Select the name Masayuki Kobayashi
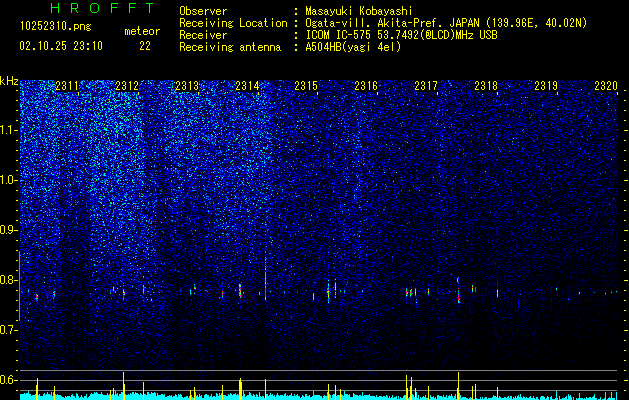The height and width of the screenshot is (400, 629). (x=359, y=11)
